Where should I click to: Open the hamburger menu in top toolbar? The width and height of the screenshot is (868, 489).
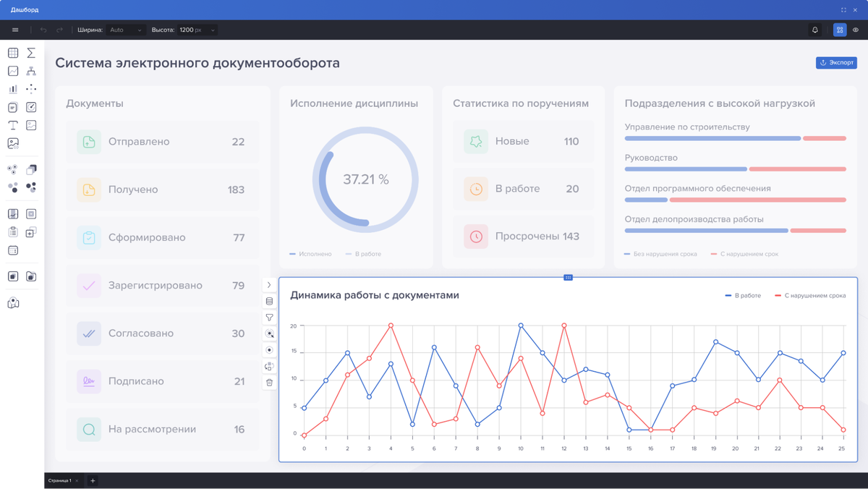[15, 30]
